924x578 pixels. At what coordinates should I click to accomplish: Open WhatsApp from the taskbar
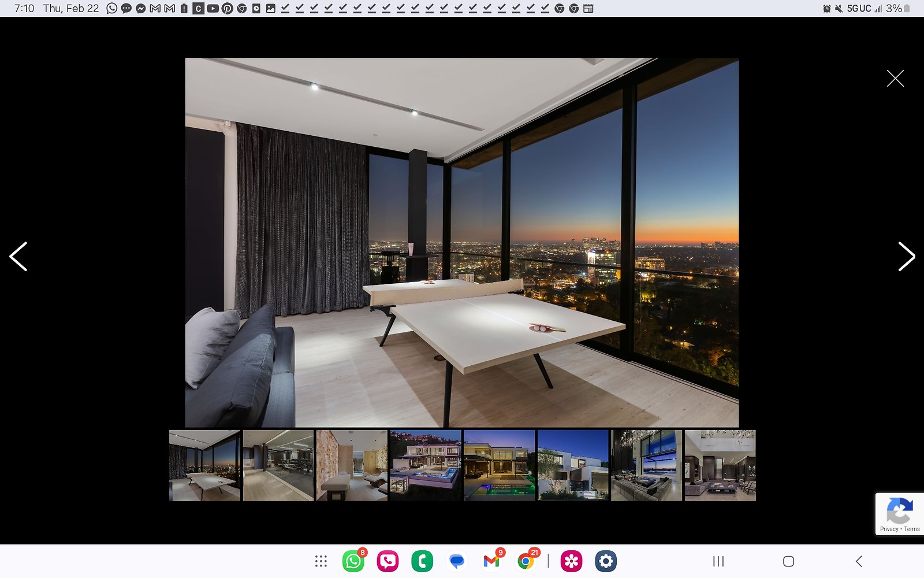click(x=353, y=561)
